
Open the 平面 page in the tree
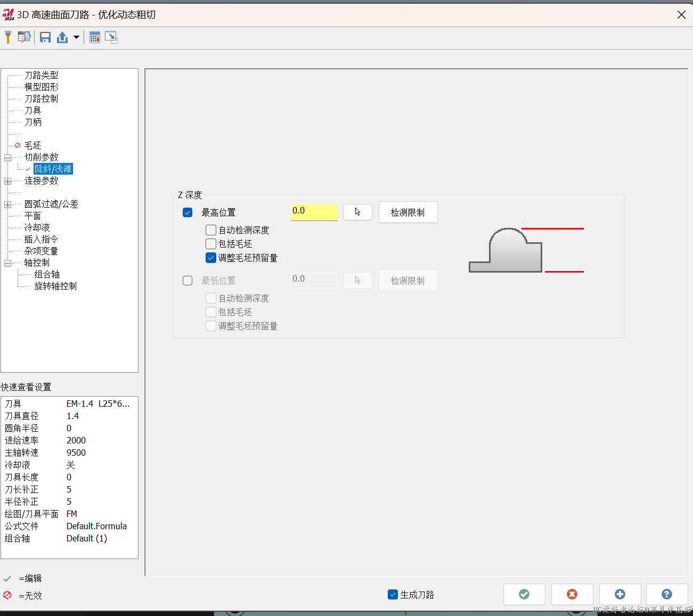click(32, 216)
